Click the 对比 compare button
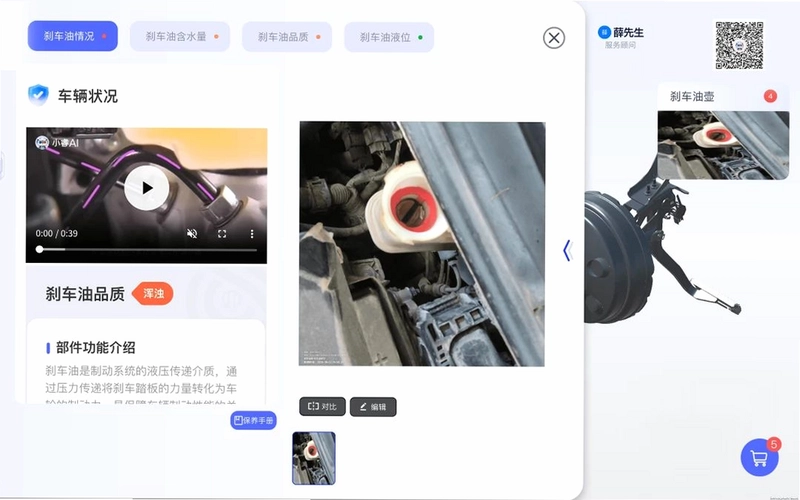800x500 pixels. point(322,407)
